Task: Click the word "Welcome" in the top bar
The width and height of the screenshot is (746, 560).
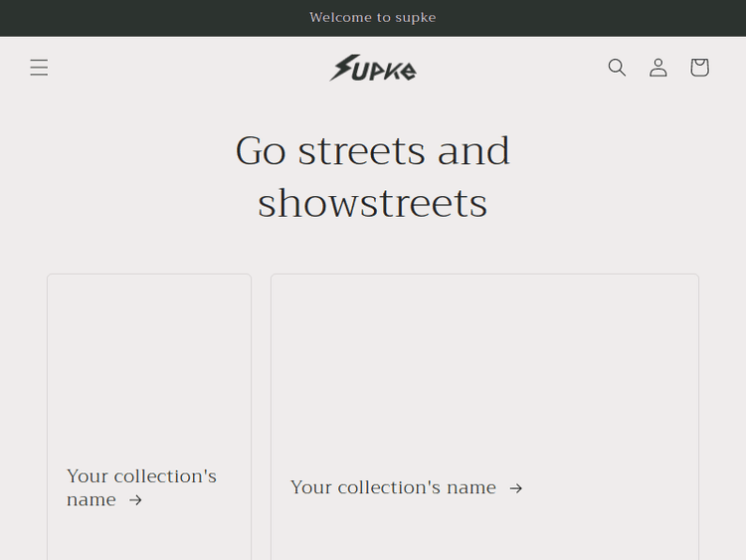Action: tap(339, 18)
